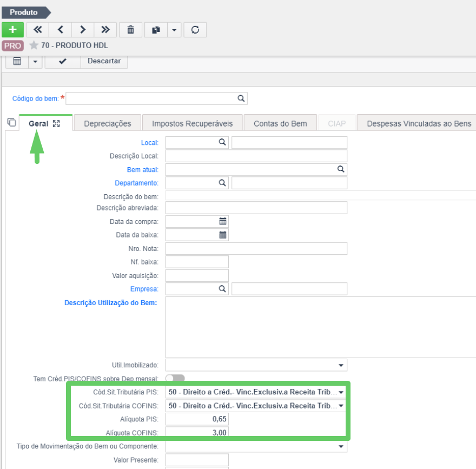Duplicate the record with the copy icon
Image resolution: width=476 pixels, height=469 pixels.
(x=156, y=30)
